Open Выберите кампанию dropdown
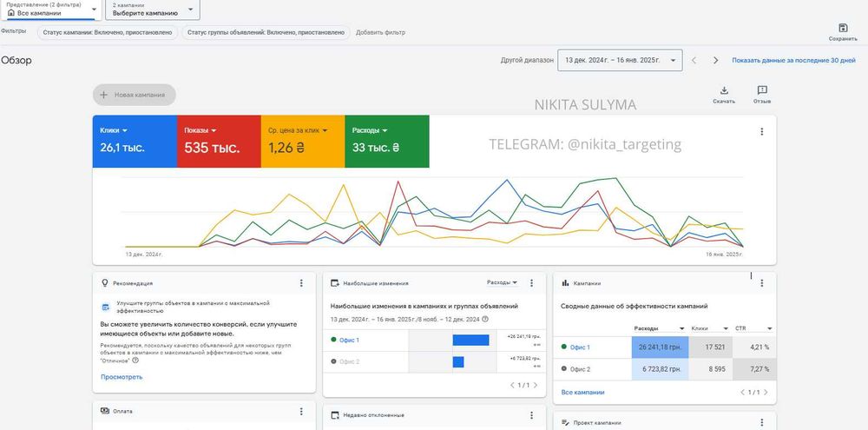 (153, 10)
